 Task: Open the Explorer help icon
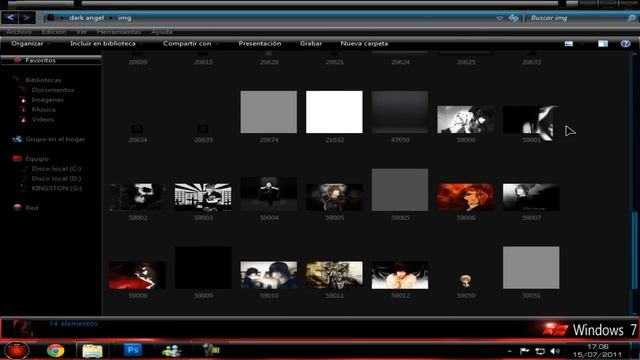coord(625,43)
